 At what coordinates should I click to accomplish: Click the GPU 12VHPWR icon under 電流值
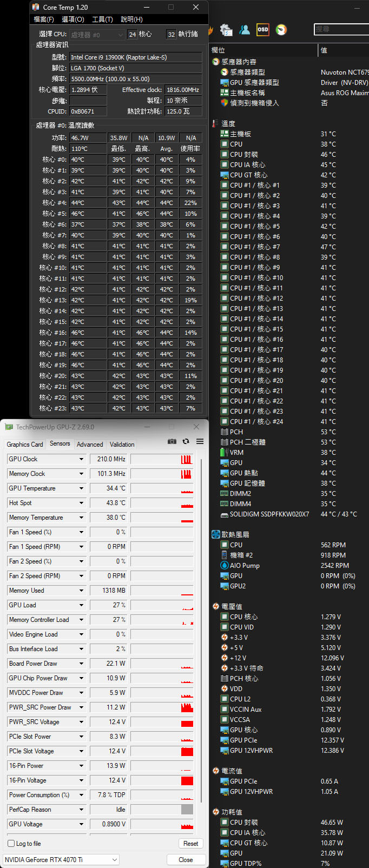(225, 791)
